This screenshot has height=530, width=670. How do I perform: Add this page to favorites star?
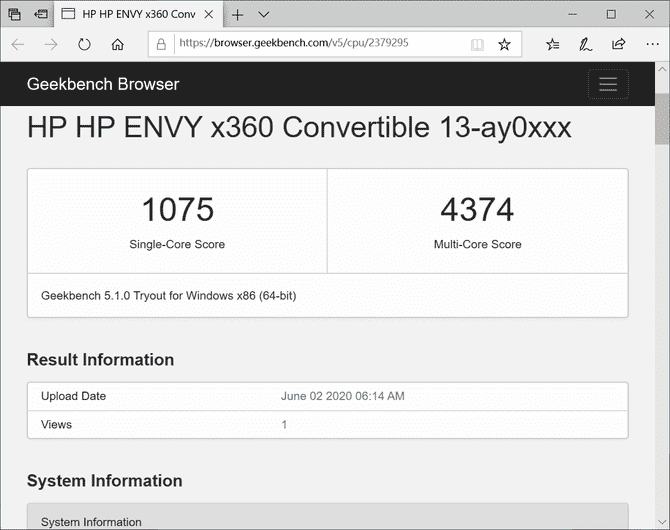coord(504,44)
